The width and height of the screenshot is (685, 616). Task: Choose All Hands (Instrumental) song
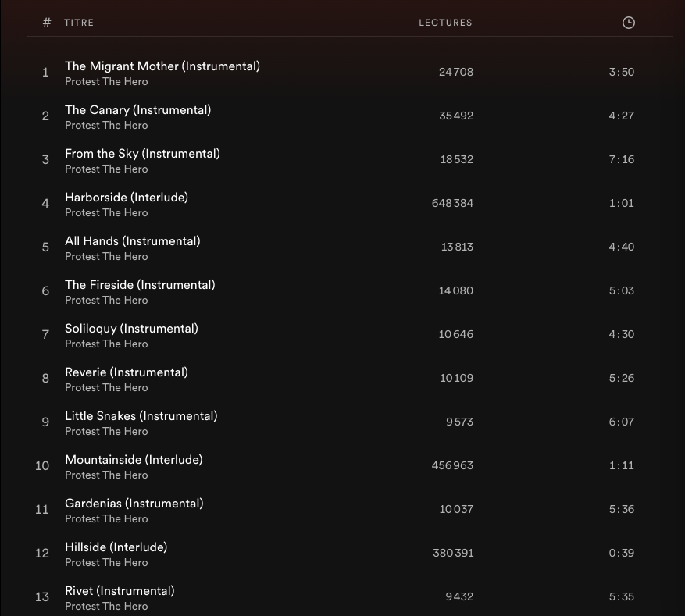132,241
